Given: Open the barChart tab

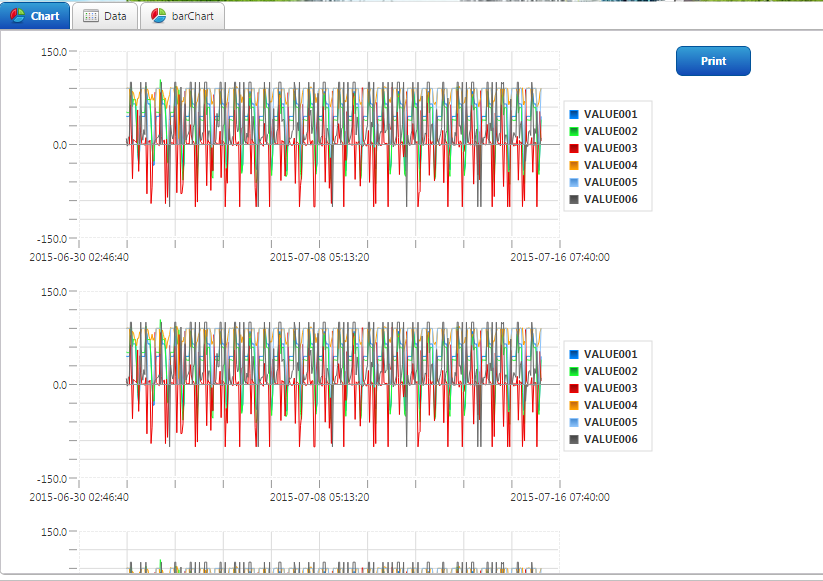Looking at the screenshot, I should pyautogui.click(x=182, y=16).
